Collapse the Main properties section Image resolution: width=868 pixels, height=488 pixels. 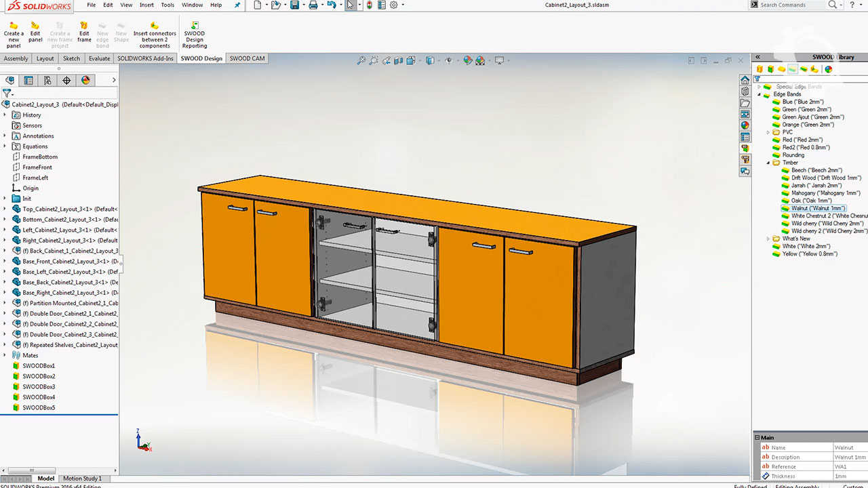tap(757, 438)
